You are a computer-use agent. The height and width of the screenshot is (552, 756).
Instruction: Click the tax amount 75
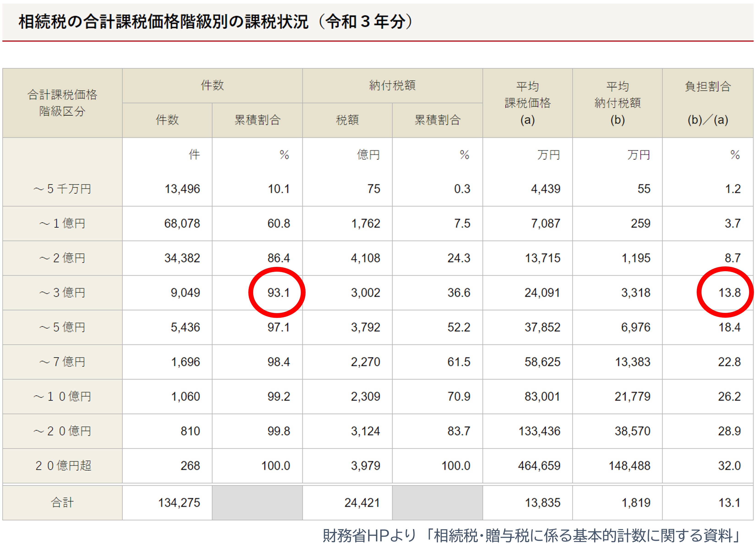[x=374, y=189]
